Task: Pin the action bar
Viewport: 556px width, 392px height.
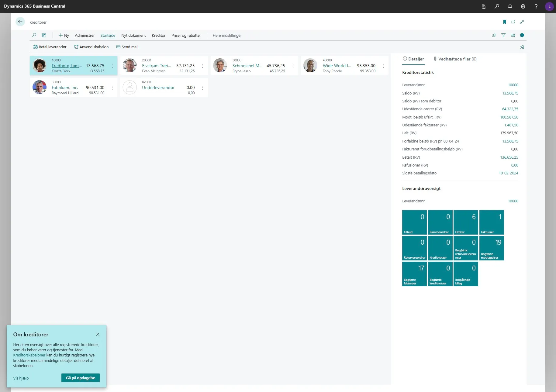Action: tap(522, 47)
